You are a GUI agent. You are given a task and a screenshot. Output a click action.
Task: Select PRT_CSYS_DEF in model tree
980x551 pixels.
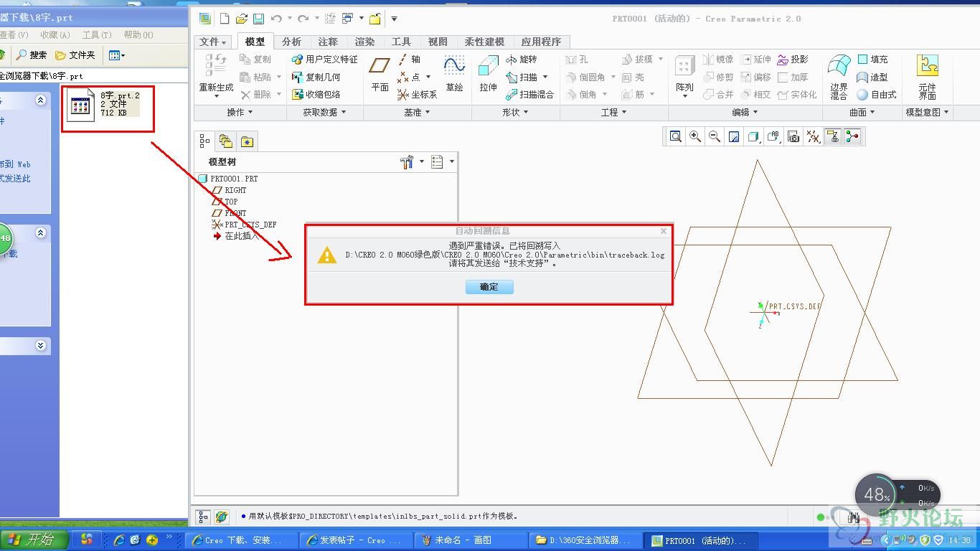(244, 225)
